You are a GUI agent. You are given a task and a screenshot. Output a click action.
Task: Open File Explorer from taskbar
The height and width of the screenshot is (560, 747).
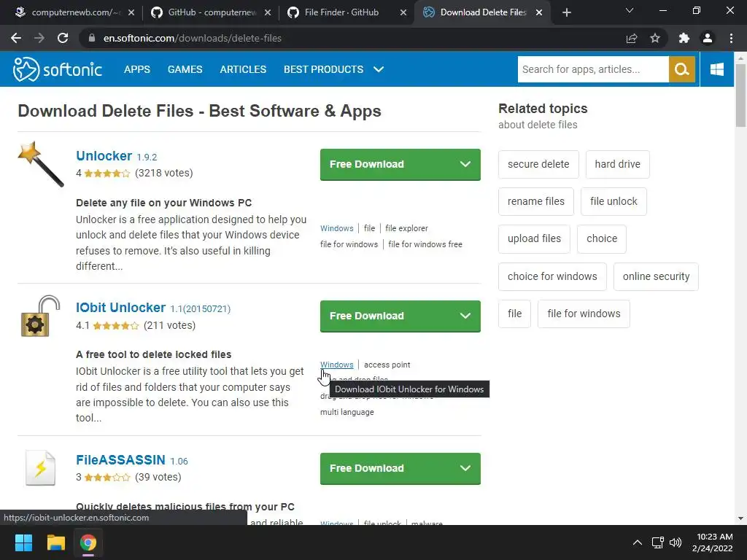55,542
